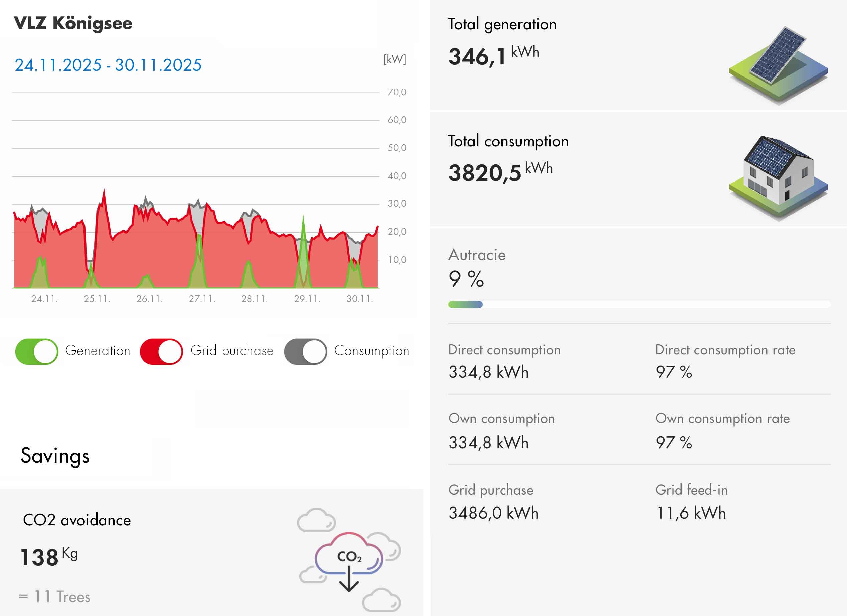This screenshot has height=616, width=847.
Task: Toggle the gray Consumption switch
Action: coord(306,351)
